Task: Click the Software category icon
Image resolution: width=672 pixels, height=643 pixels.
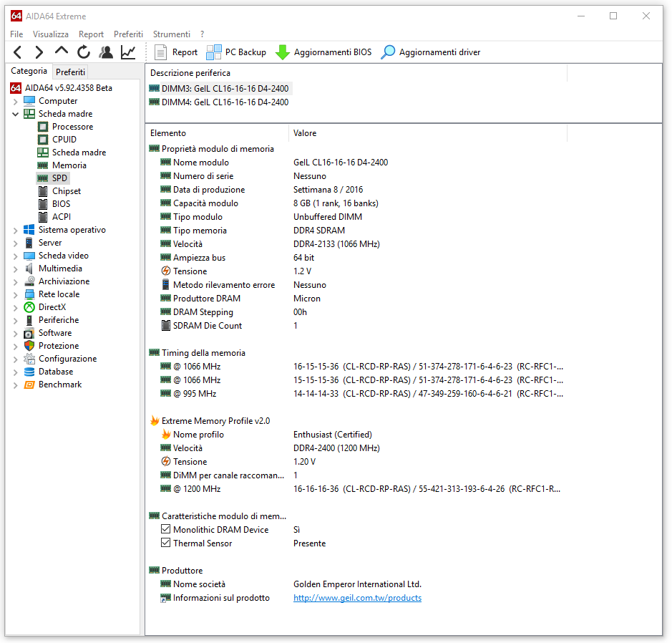Action: click(29, 333)
